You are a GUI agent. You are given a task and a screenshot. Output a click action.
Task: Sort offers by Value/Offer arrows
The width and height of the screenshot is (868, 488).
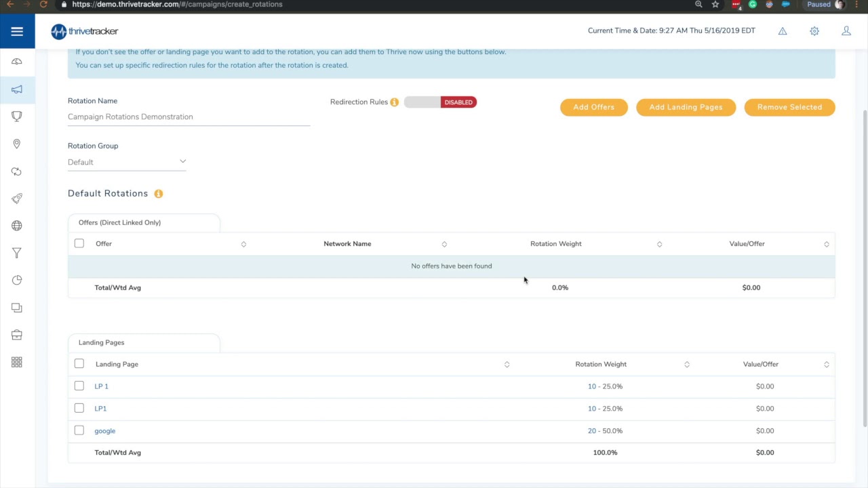[x=827, y=244]
